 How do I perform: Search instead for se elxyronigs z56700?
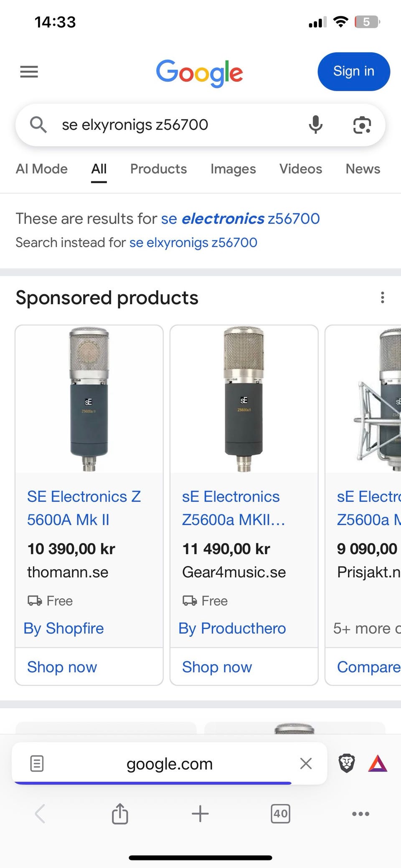click(193, 243)
